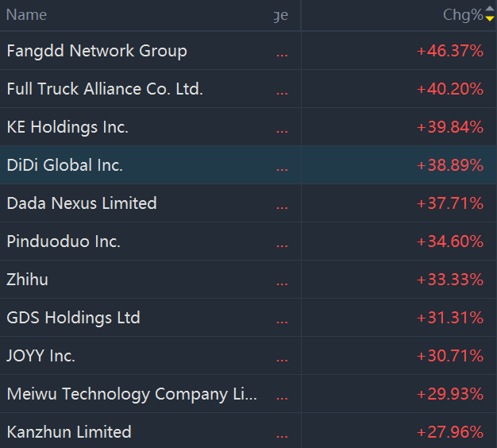Open Kanzhun Limited stock entry
Image resolution: width=497 pixels, height=448 pixels.
(69, 432)
